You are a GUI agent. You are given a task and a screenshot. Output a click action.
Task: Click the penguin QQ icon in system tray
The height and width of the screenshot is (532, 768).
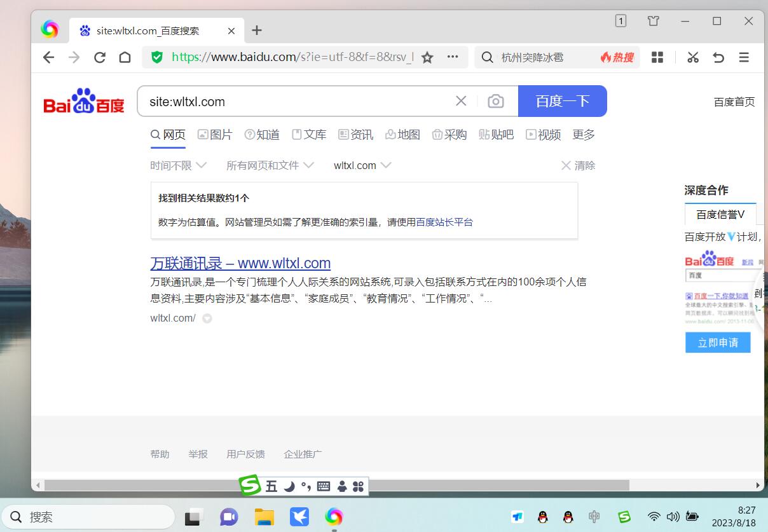[x=544, y=517]
